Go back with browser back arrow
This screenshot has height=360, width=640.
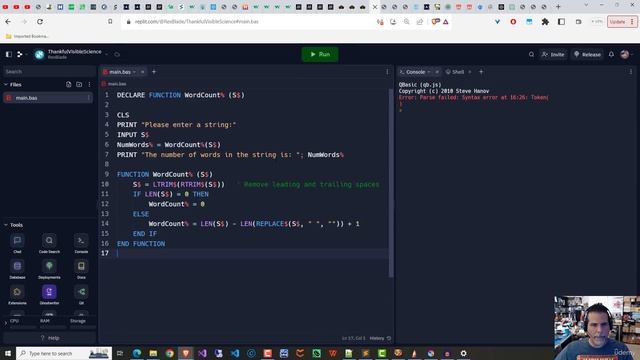pos(8,22)
